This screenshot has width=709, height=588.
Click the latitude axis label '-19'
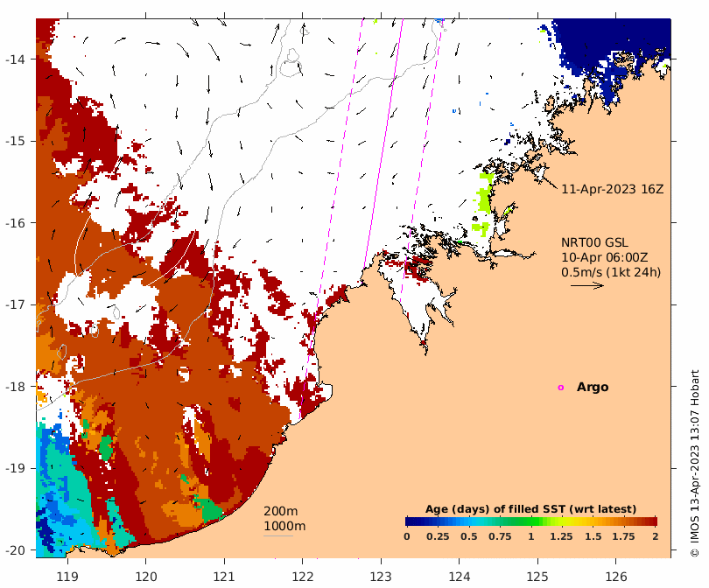coord(15,468)
